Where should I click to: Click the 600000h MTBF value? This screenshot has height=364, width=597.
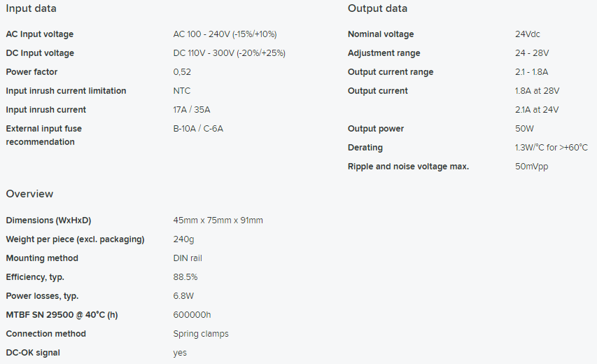click(192, 315)
